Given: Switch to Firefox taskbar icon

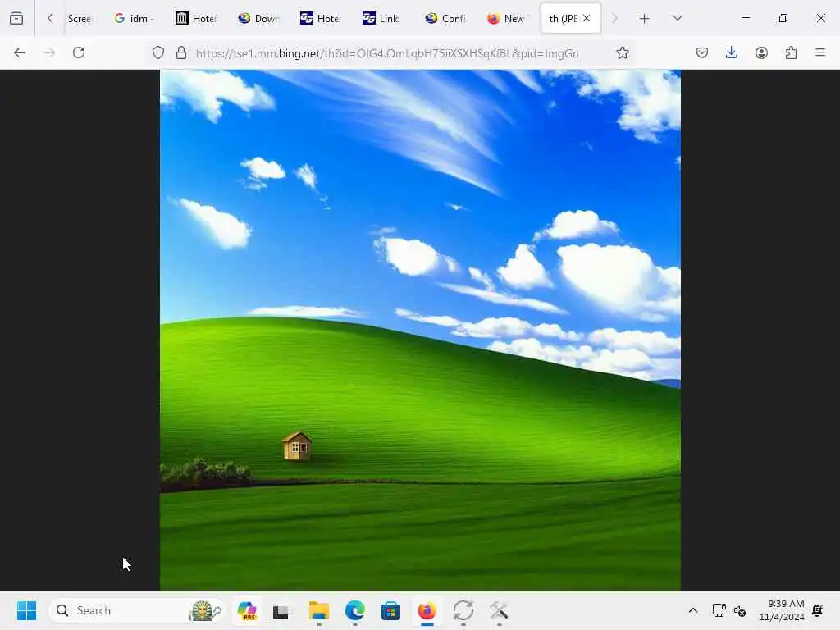Looking at the screenshot, I should pyautogui.click(x=427, y=610).
